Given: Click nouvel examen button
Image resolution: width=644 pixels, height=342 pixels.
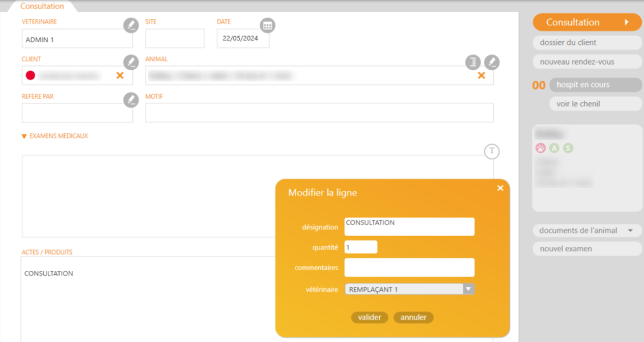Looking at the screenshot, I should pyautogui.click(x=587, y=249).
